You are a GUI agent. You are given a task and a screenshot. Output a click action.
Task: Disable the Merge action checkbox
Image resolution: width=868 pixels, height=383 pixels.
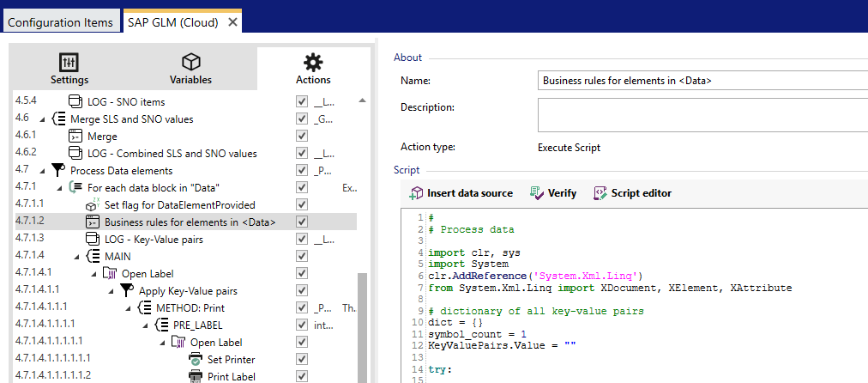(301, 136)
